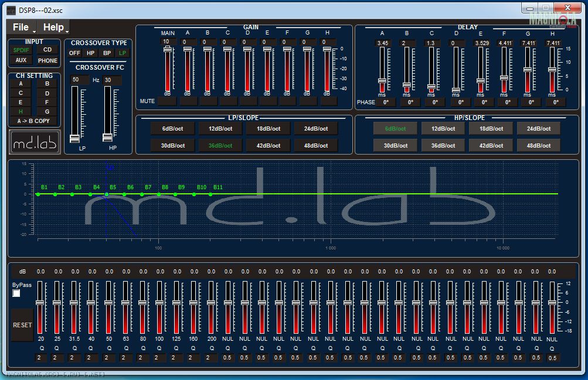The image size is (588, 380).
Task: Pick channel E in CH SETTING
Action: click(x=21, y=102)
